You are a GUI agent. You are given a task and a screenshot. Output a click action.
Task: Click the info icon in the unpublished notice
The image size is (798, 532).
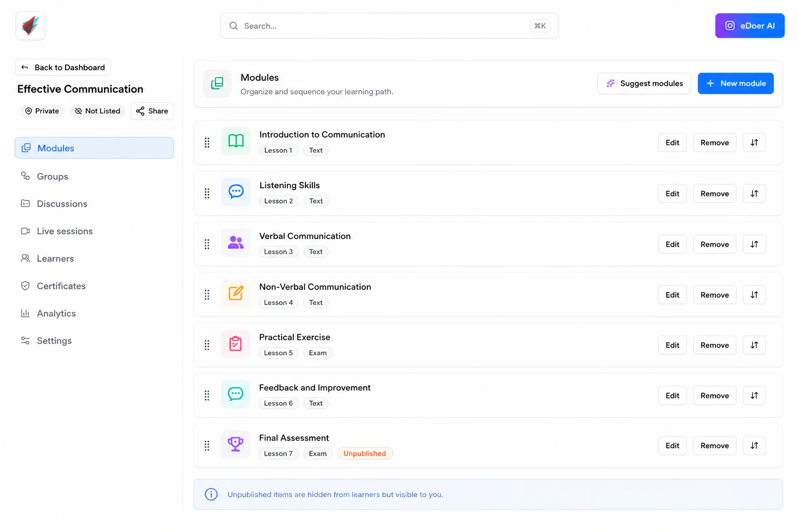211,494
